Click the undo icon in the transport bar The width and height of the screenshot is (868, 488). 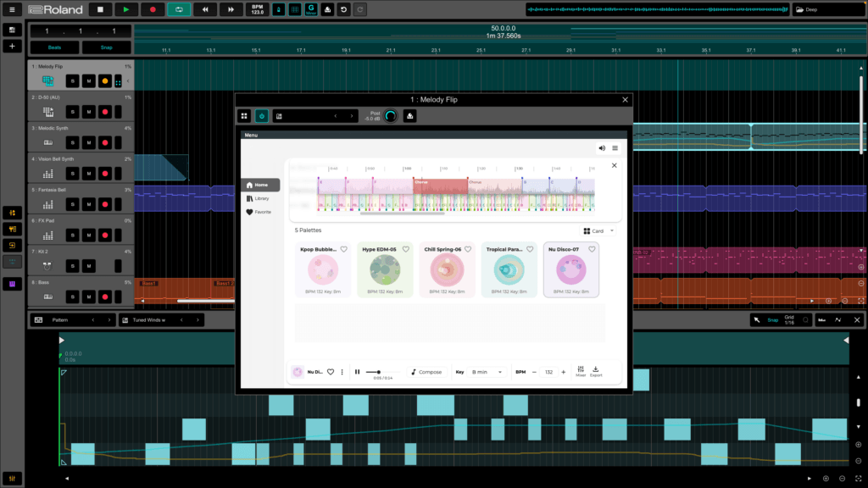344,9
